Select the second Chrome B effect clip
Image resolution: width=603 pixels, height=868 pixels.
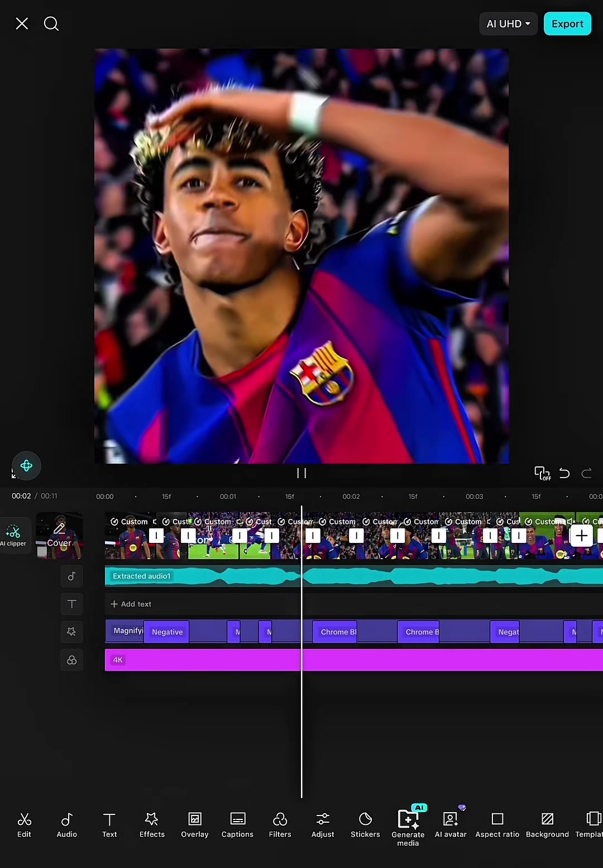tap(419, 632)
